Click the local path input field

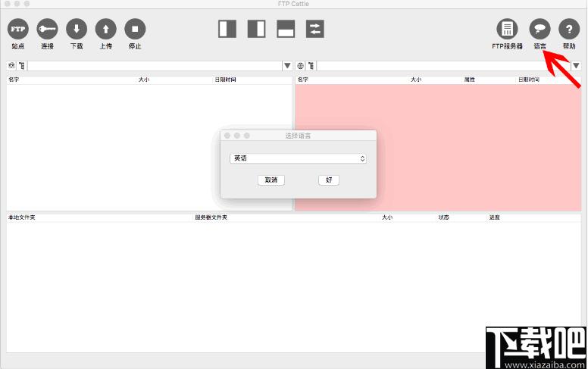pyautogui.click(x=155, y=66)
